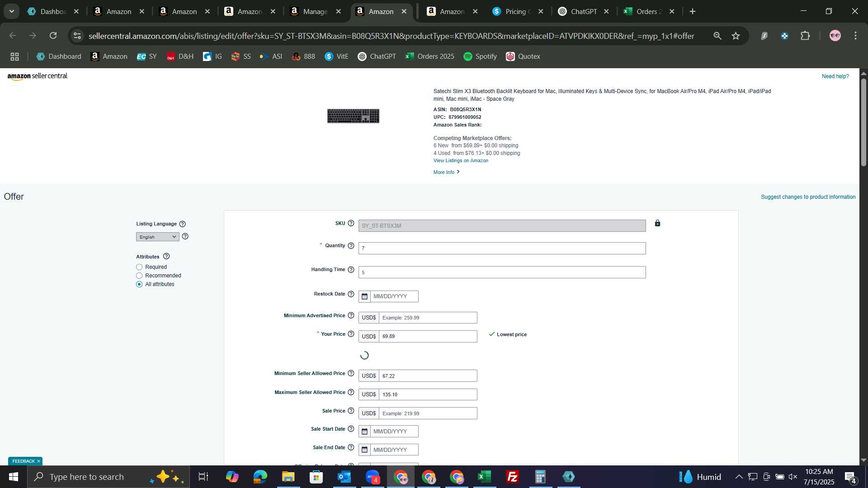Open Outlook from the taskbar
Image resolution: width=868 pixels, height=488 pixels.
[344, 477]
